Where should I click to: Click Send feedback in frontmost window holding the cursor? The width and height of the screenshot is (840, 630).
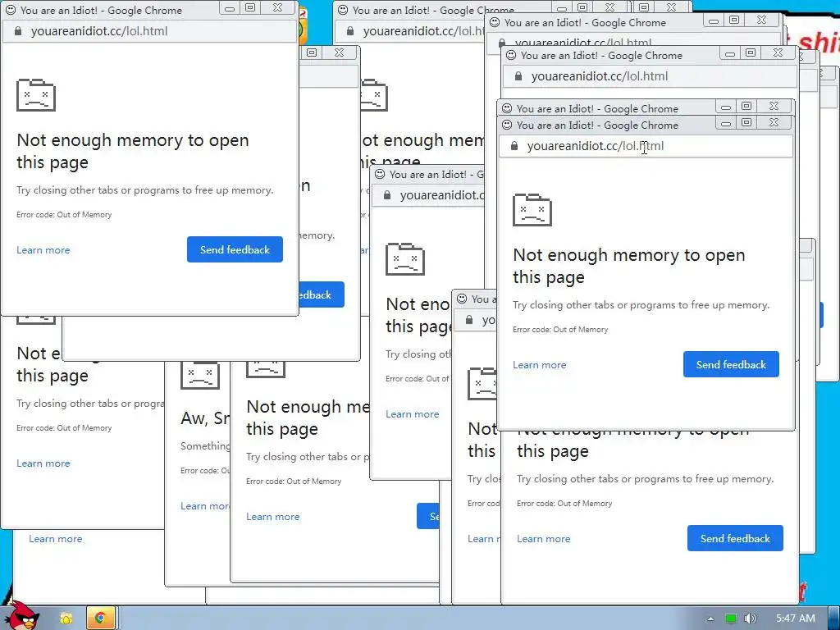731,364
